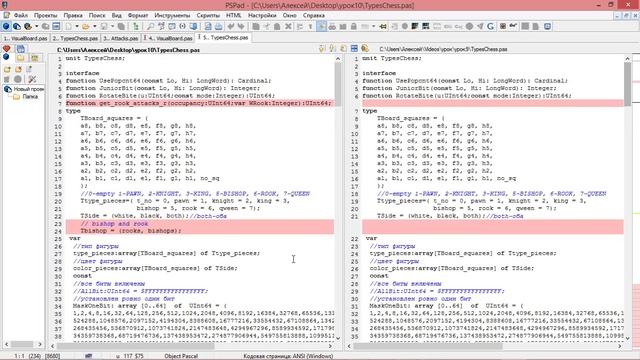
Task: Open dropdown arrow next to open folder icon
Action: click(94, 27)
